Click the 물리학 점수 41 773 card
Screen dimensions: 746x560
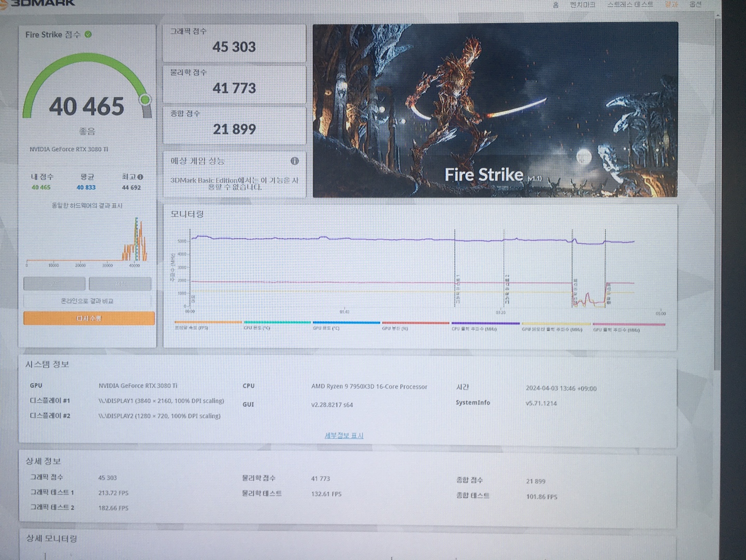tap(234, 84)
